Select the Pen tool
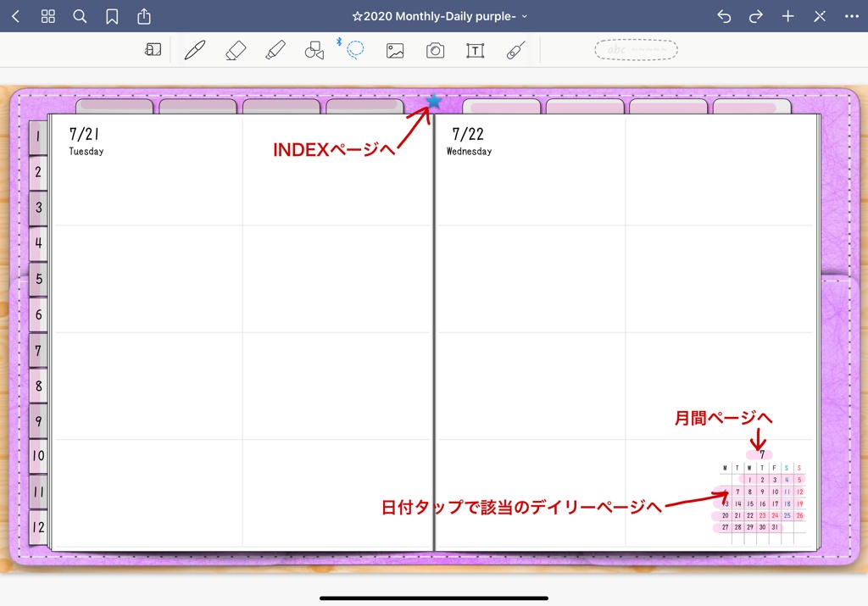 pos(195,49)
